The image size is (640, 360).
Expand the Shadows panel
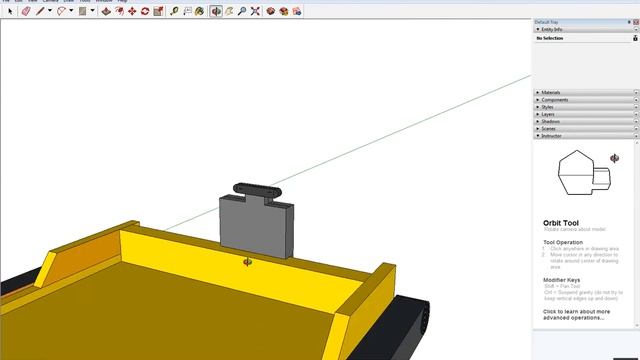(538, 121)
